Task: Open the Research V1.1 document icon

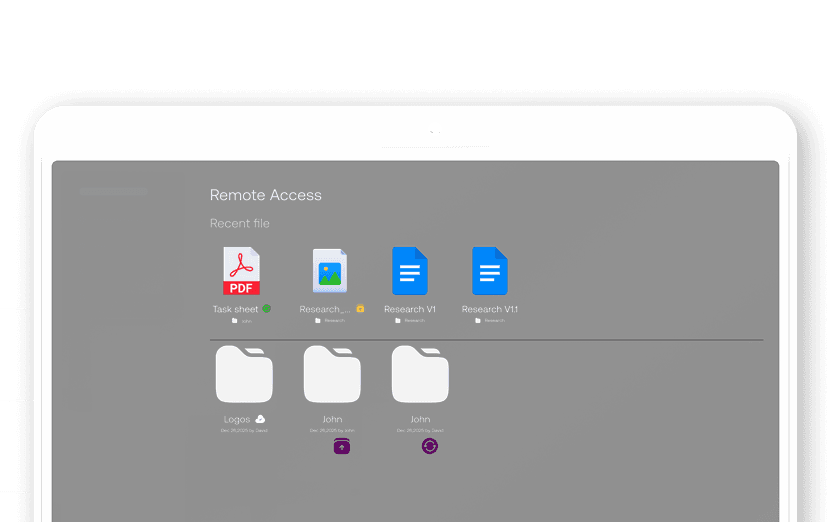Action: point(490,271)
